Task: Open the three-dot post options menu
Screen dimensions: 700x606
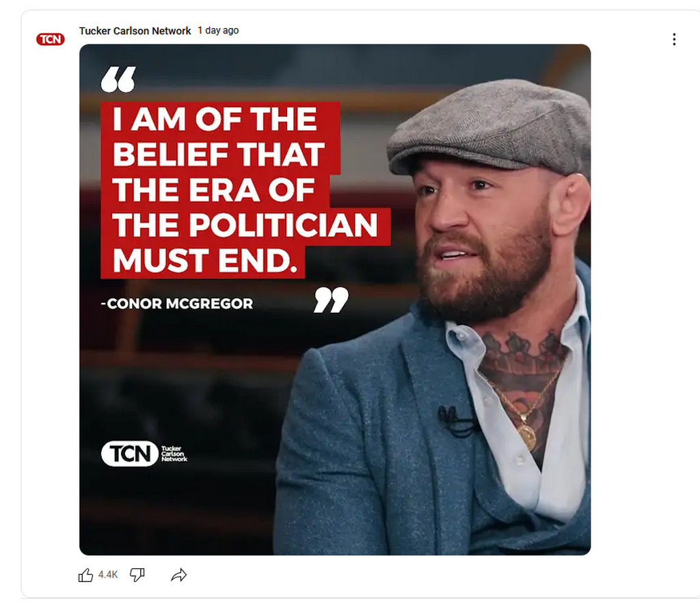Action: tap(673, 40)
